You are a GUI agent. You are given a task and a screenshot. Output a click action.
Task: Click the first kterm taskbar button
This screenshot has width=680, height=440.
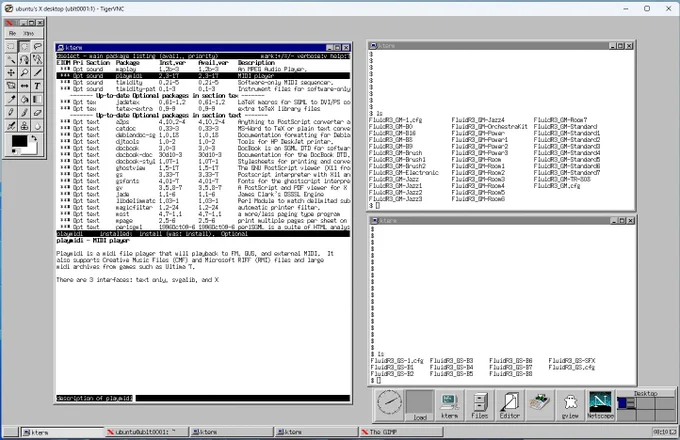click(62, 432)
